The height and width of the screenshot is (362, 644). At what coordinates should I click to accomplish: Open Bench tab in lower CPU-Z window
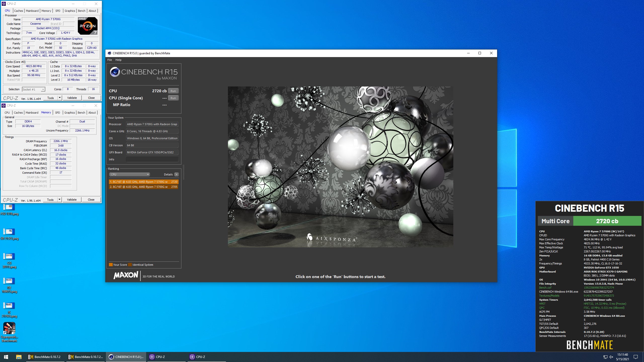tap(81, 113)
